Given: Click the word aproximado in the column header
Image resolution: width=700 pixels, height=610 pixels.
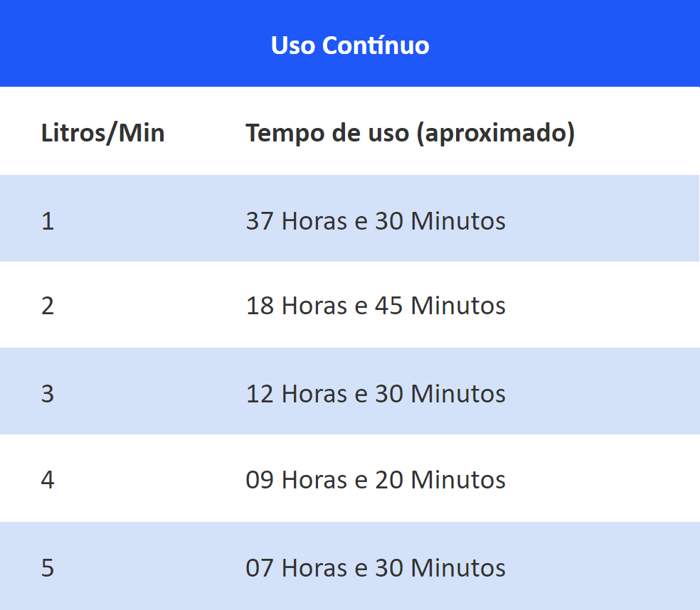Looking at the screenshot, I should coord(495,134).
